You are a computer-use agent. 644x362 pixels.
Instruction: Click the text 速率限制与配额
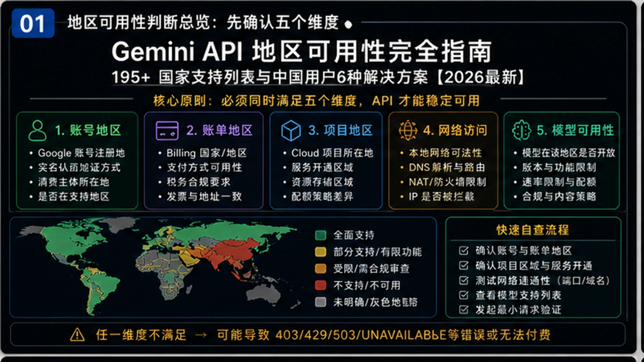(559, 182)
